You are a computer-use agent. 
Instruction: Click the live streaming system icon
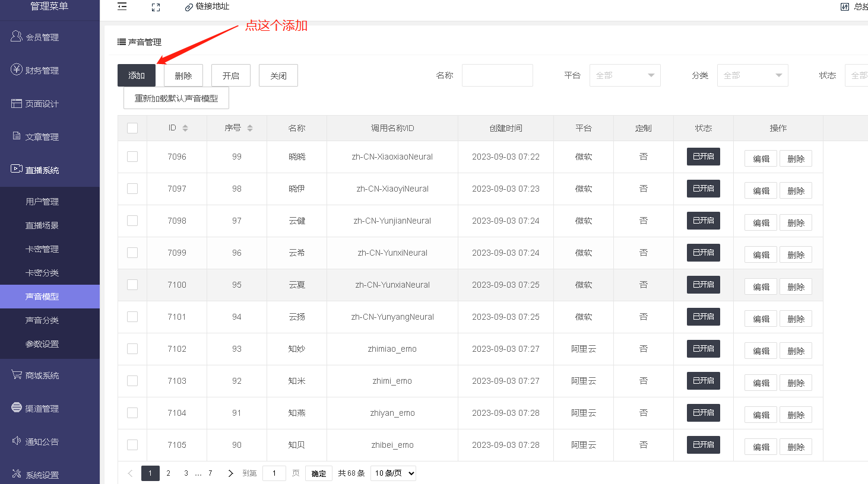tap(17, 169)
